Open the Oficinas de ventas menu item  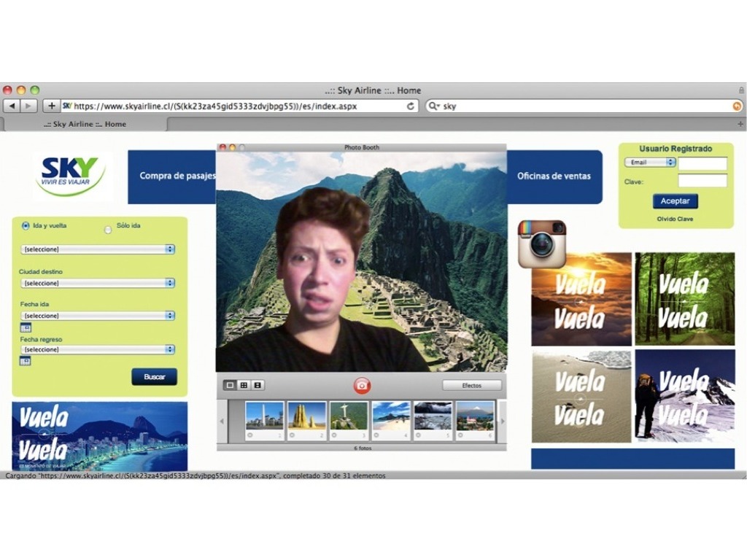(x=554, y=176)
